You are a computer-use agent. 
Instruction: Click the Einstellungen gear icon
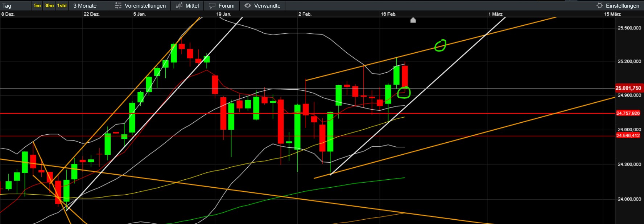(600, 5)
